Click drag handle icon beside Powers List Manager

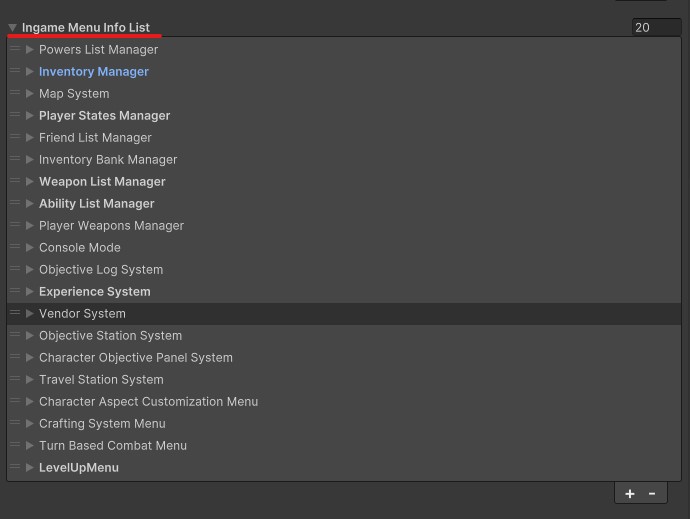15,49
